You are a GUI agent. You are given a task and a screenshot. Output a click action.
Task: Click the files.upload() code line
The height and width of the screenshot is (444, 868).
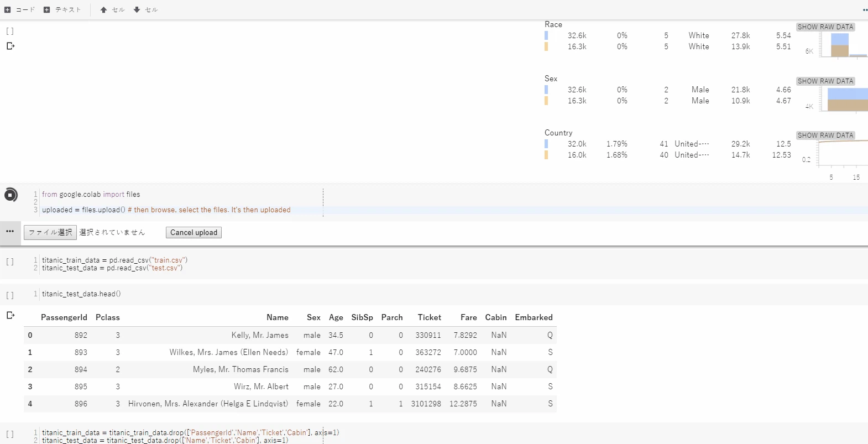(x=166, y=210)
